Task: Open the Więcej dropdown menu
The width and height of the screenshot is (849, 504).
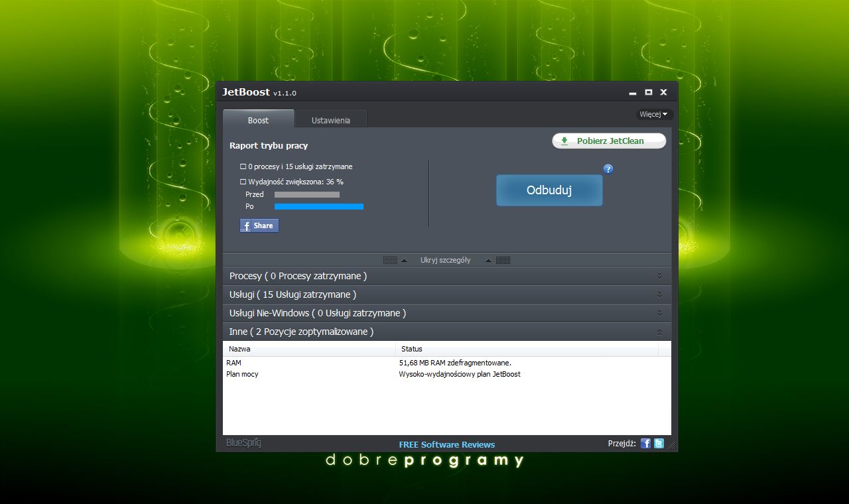Action: (x=653, y=114)
